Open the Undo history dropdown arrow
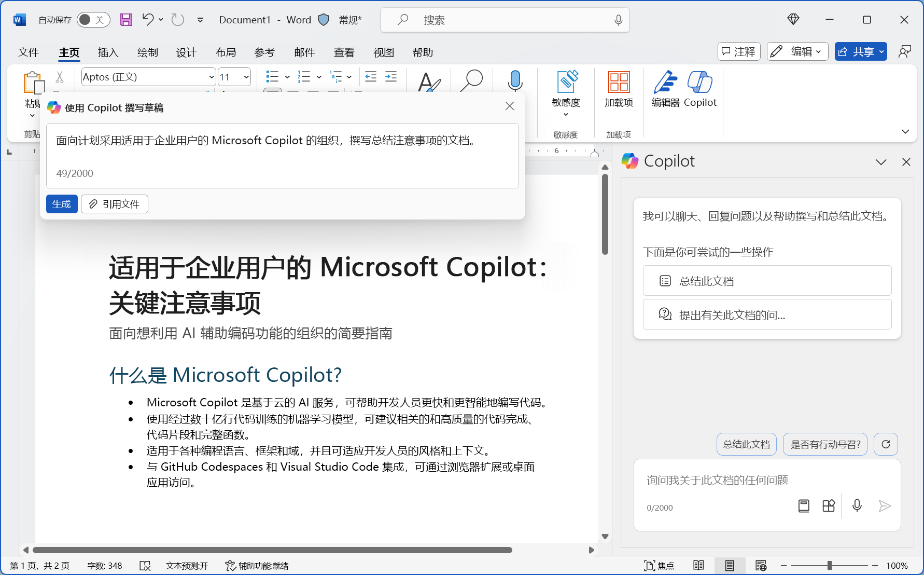Viewport: 924px width, 575px height. tap(161, 20)
